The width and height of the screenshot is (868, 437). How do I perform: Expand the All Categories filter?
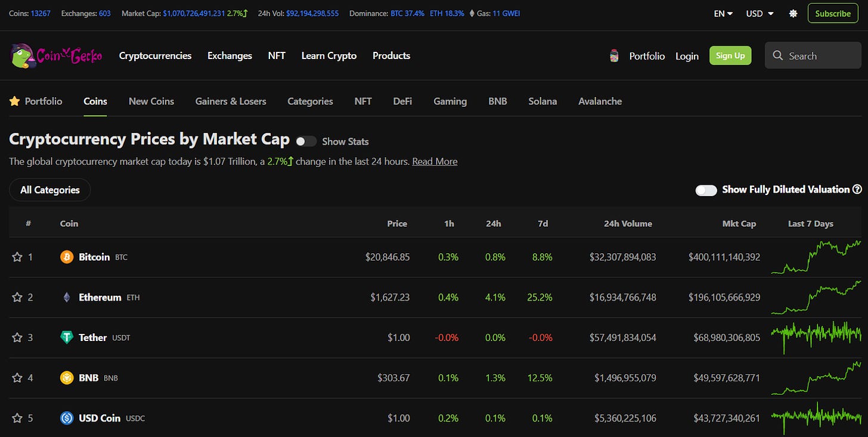(x=49, y=190)
